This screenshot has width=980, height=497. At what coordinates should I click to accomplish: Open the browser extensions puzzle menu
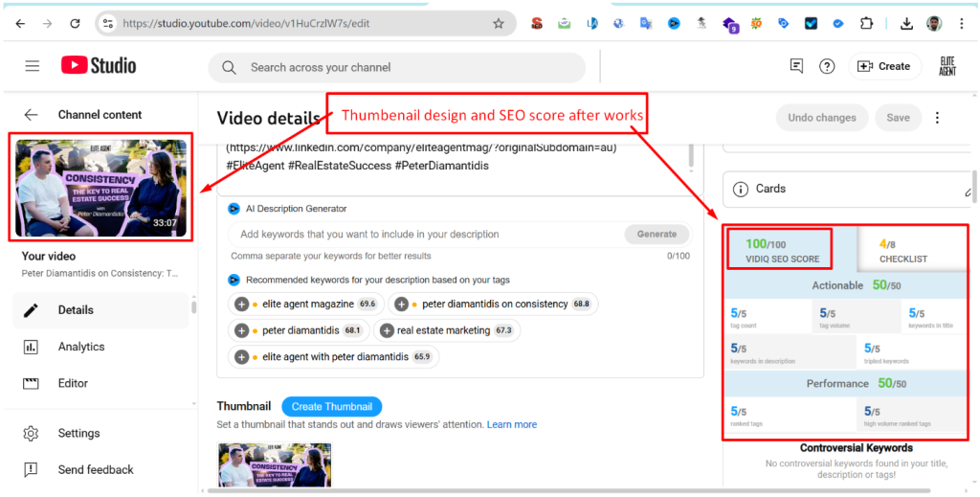(x=867, y=23)
